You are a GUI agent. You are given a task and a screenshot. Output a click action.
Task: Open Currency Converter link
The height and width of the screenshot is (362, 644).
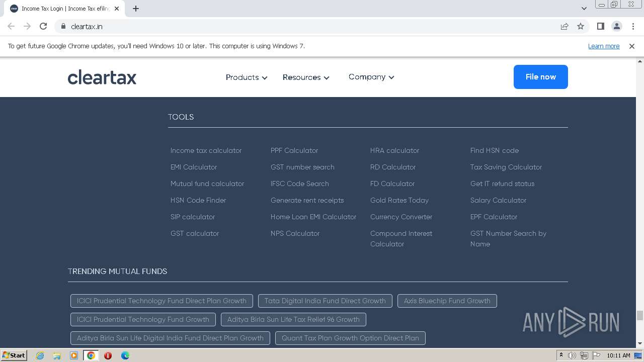coord(401,217)
